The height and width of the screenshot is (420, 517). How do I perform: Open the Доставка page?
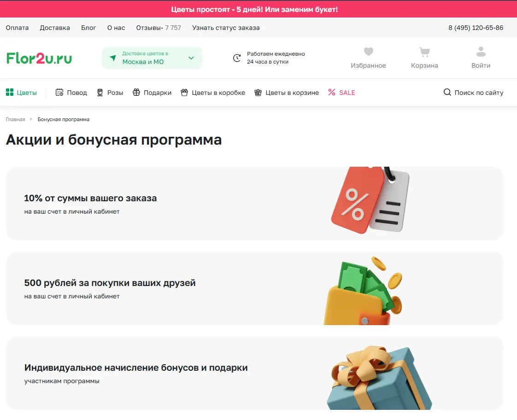pyautogui.click(x=55, y=28)
